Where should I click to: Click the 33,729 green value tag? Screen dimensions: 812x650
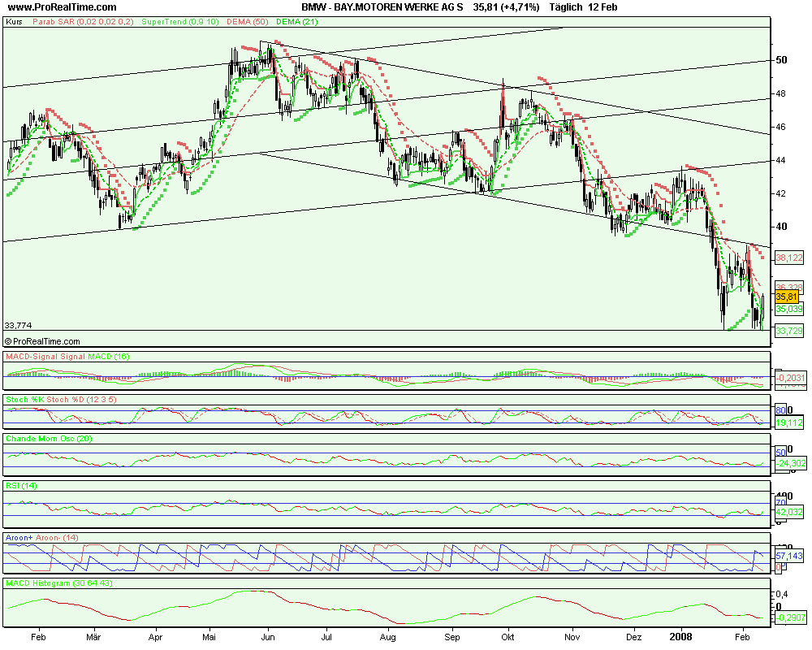pos(789,331)
